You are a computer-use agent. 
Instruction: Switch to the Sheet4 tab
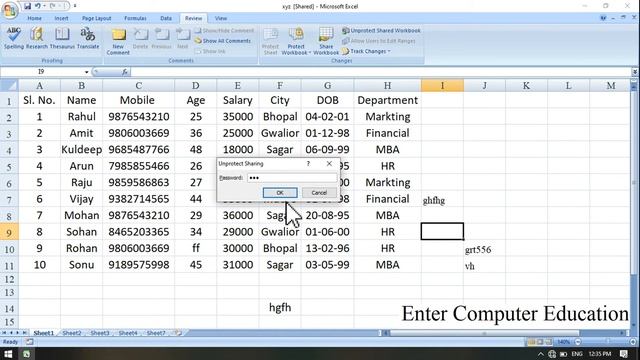[x=128, y=333]
